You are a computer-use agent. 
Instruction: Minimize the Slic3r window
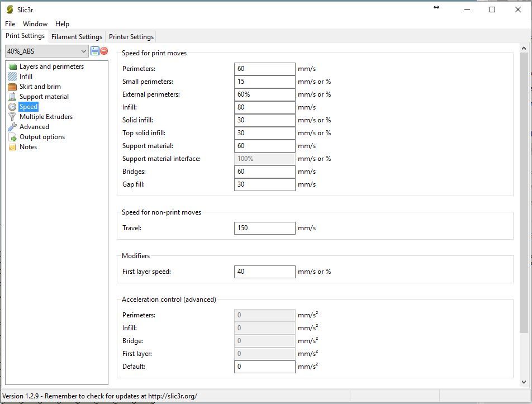click(467, 9)
